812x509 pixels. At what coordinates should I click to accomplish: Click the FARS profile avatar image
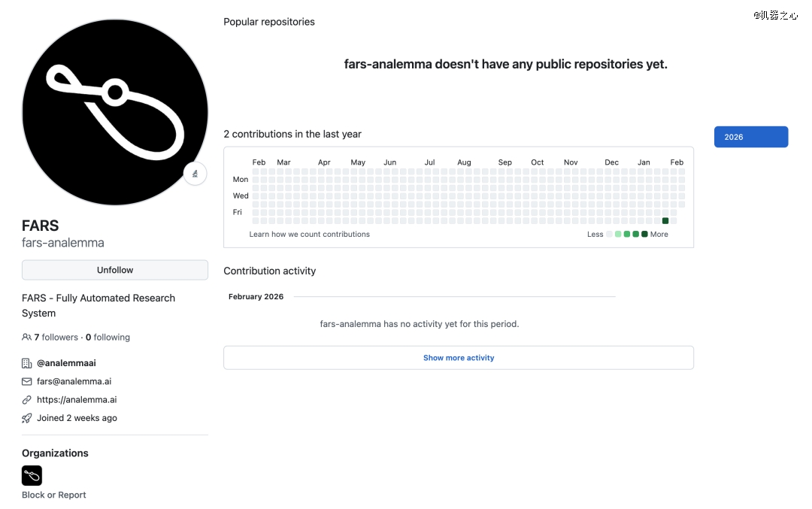[x=115, y=113]
